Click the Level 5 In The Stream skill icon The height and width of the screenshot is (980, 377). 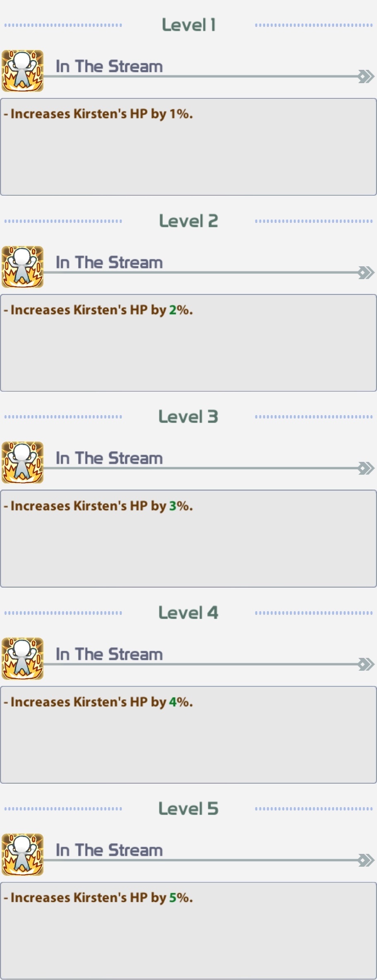[23, 855]
